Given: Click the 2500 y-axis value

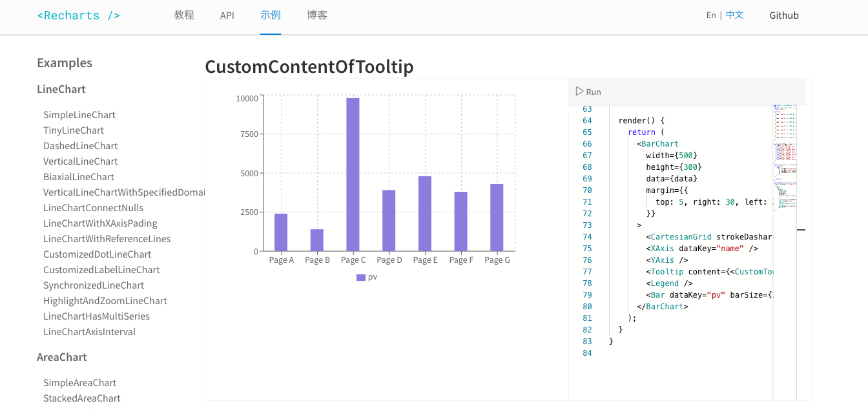Looking at the screenshot, I should 249,212.
